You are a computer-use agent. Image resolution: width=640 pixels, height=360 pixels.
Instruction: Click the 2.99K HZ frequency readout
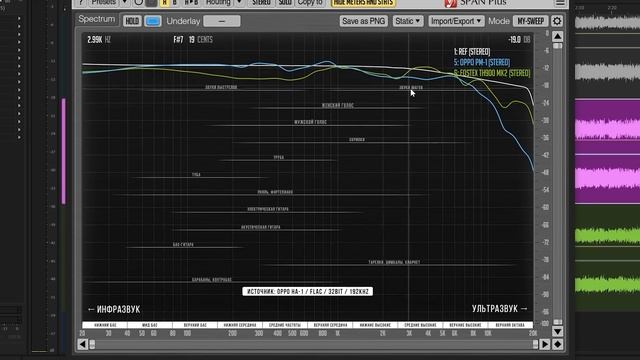click(99, 40)
